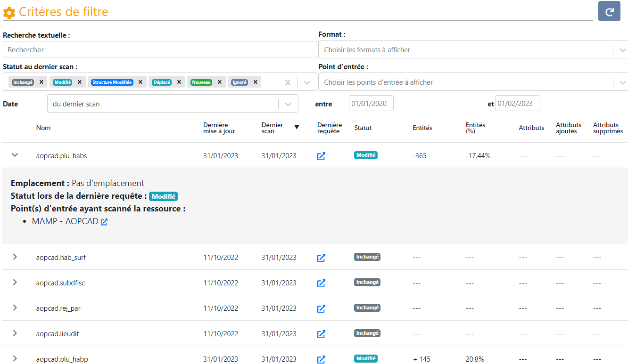Open last request link for aopcad.plu_habp

click(x=321, y=359)
